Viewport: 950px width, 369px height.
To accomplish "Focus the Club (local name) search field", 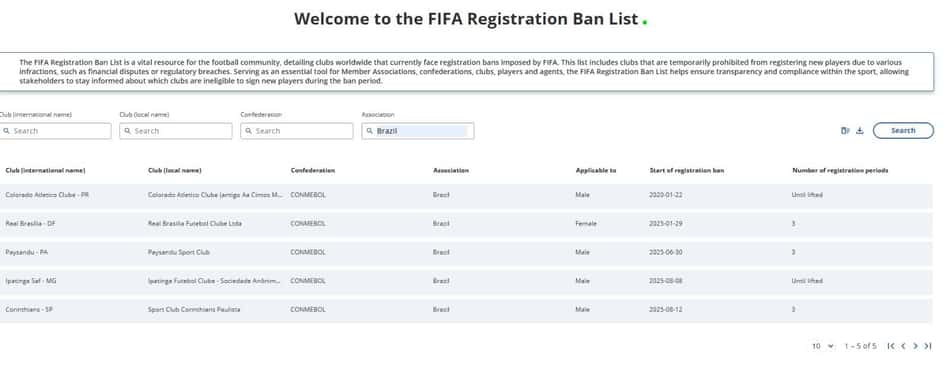I will tap(176, 131).
